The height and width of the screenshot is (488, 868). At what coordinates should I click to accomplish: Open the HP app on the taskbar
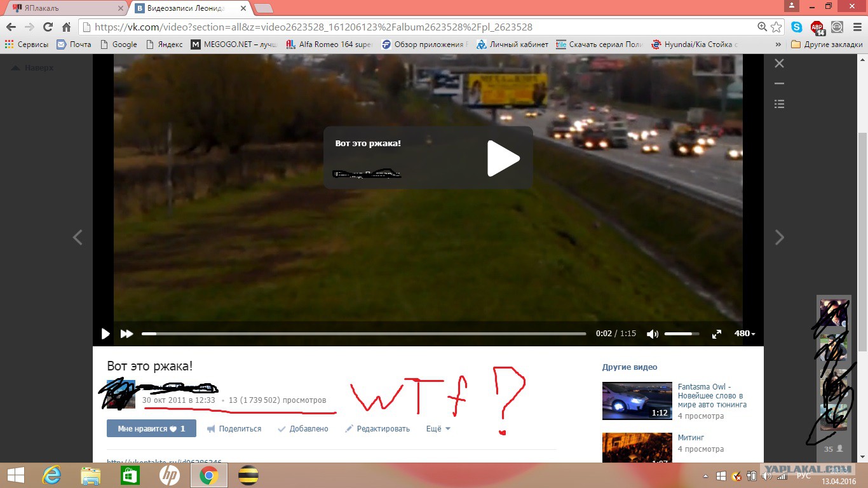[169, 475]
